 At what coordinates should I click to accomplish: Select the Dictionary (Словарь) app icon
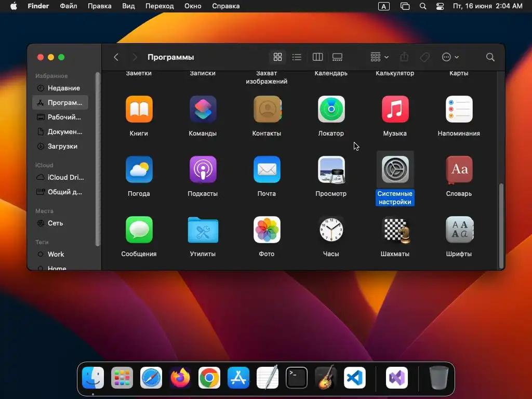pos(459,169)
